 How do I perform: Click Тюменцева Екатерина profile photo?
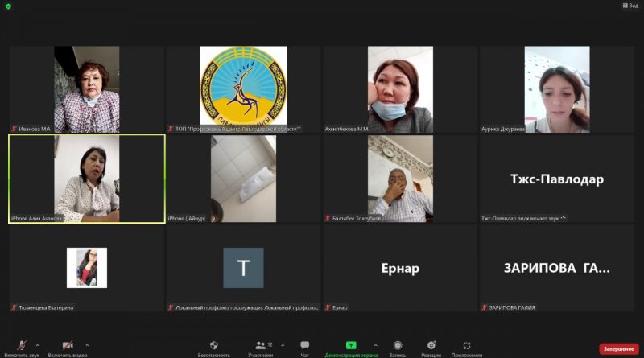[x=87, y=268]
